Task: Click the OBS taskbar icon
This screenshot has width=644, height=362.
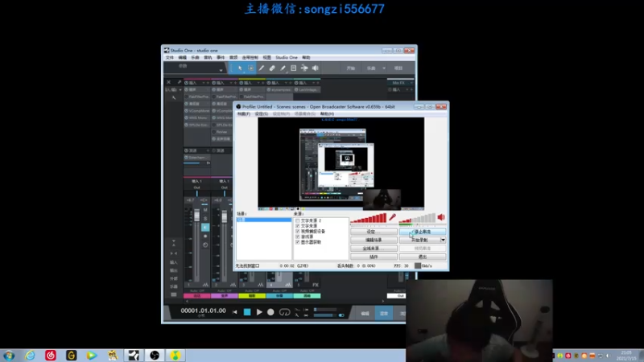Action: [155, 356]
